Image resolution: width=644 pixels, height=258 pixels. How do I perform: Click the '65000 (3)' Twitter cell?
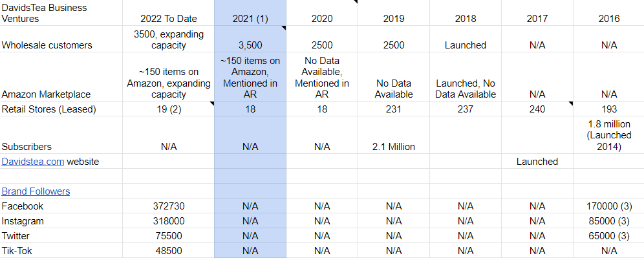pyautogui.click(x=608, y=235)
